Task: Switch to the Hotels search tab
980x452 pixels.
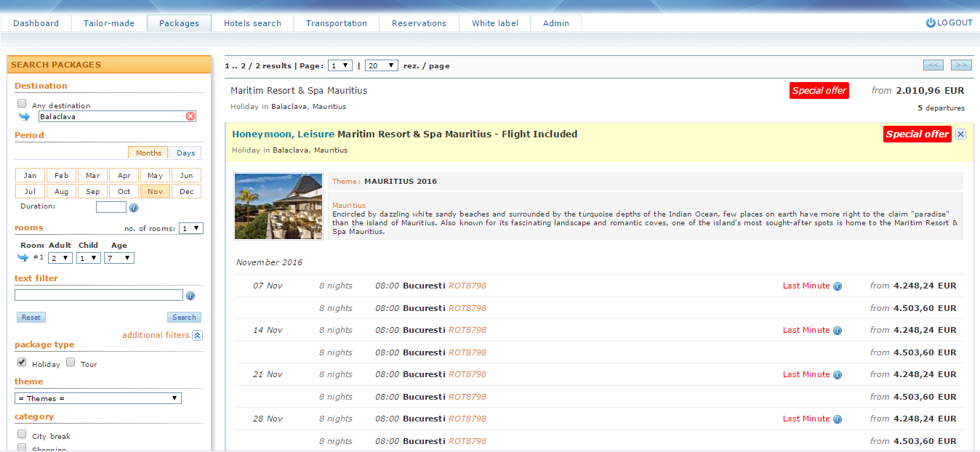Action: click(252, 23)
